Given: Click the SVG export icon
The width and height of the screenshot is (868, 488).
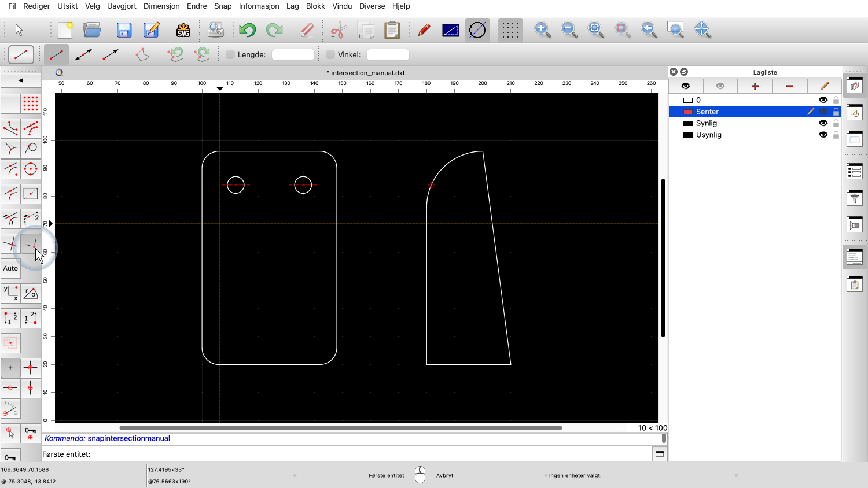Looking at the screenshot, I should tap(183, 29).
